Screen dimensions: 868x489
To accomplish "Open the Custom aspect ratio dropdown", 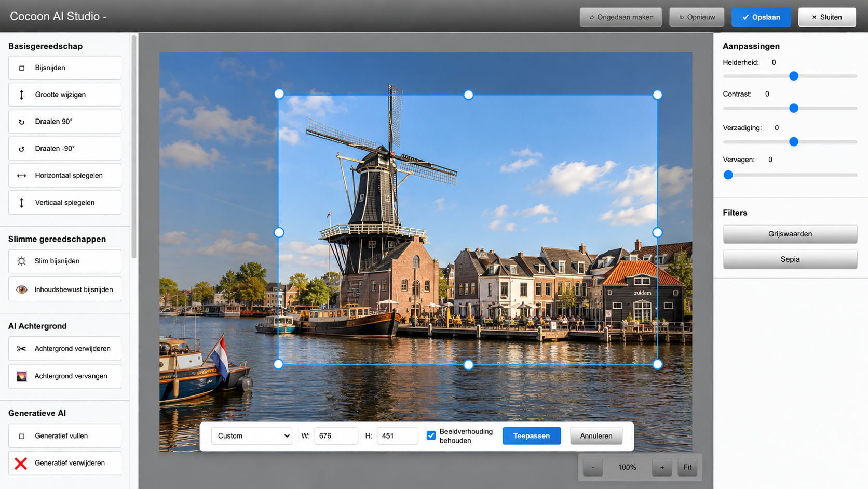I will click(x=251, y=436).
